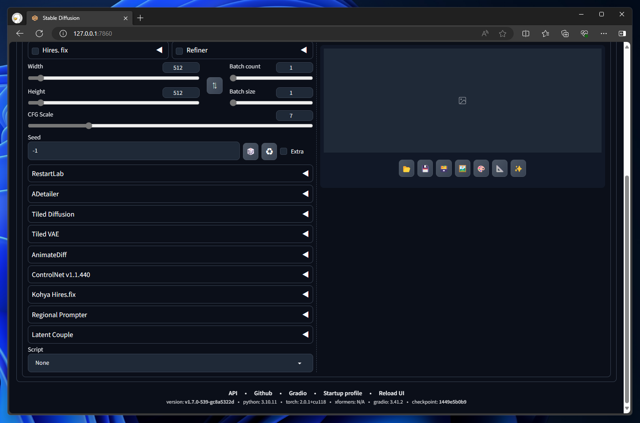The height and width of the screenshot is (423, 640).
Task: Open the Startup profile link
Action: pyautogui.click(x=342, y=393)
